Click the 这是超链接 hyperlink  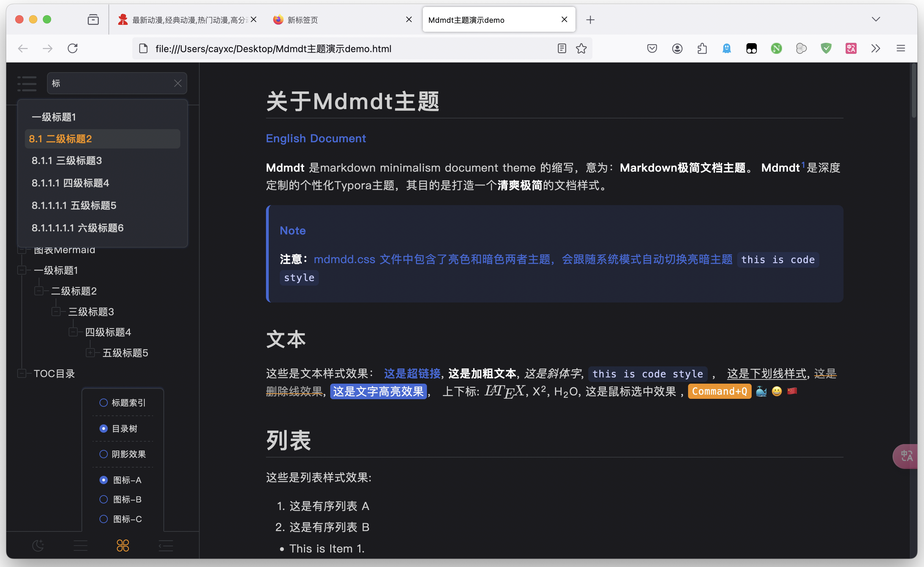[412, 374]
